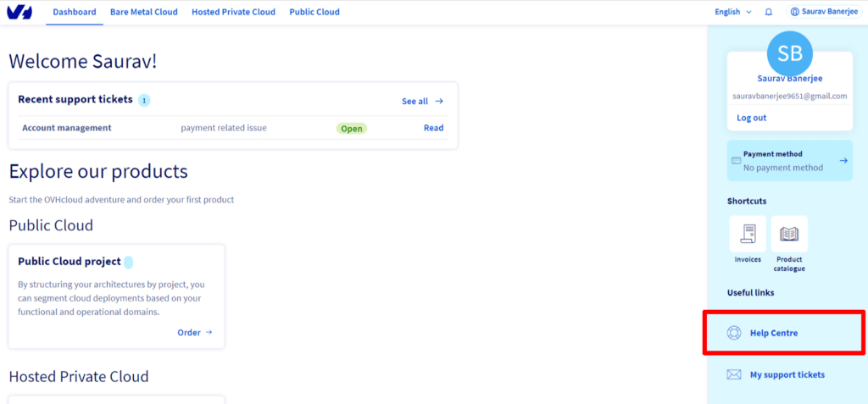Image resolution: width=868 pixels, height=404 pixels.
Task: Click the Product catalogue label
Action: pyautogui.click(x=789, y=264)
